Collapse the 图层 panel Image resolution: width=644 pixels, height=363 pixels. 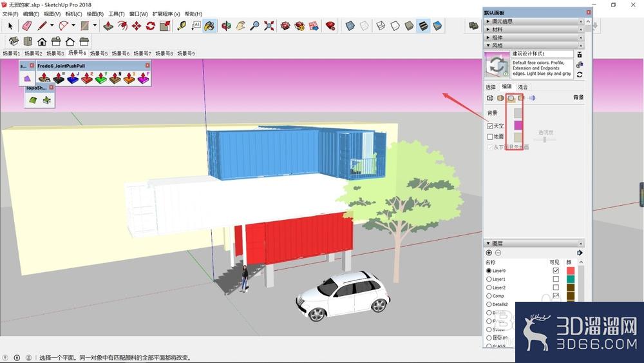[x=535, y=243]
